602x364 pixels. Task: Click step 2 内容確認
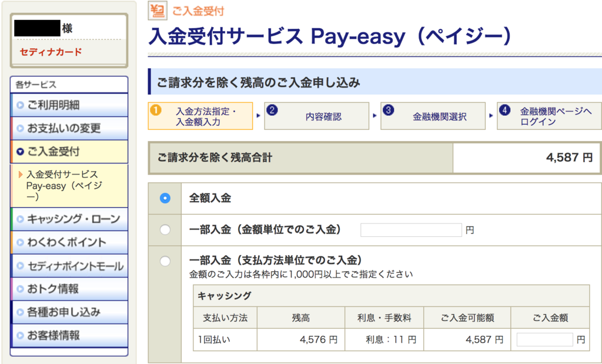coord(317,116)
